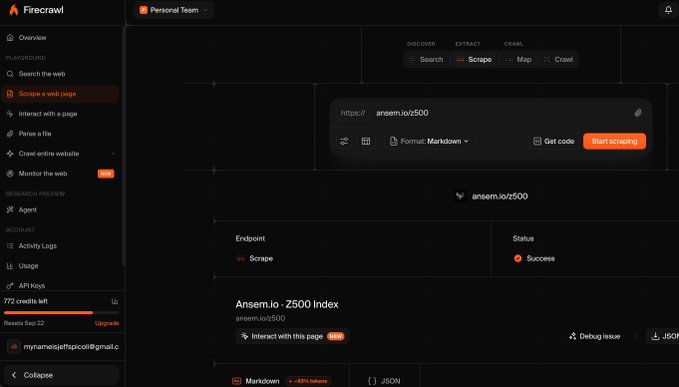Screen dimensions: 679x387
Task: Switch to the Map endpoint tab
Action: [x=519, y=60]
